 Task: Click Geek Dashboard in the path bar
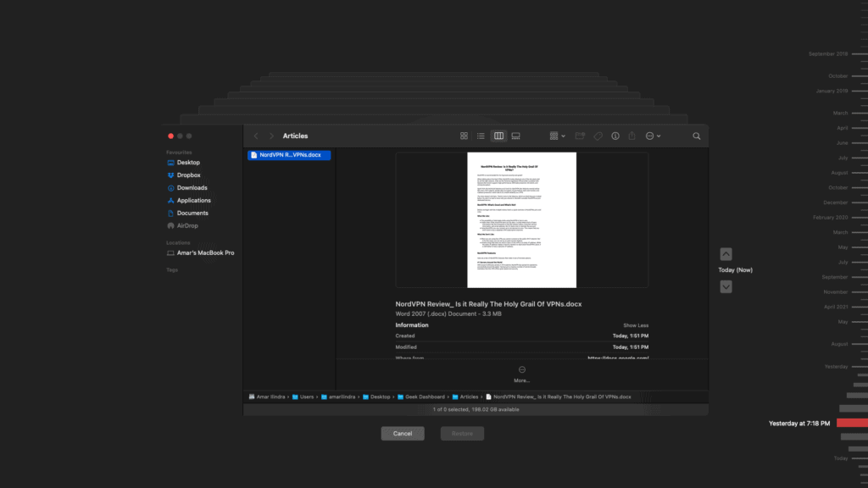[x=420, y=396]
